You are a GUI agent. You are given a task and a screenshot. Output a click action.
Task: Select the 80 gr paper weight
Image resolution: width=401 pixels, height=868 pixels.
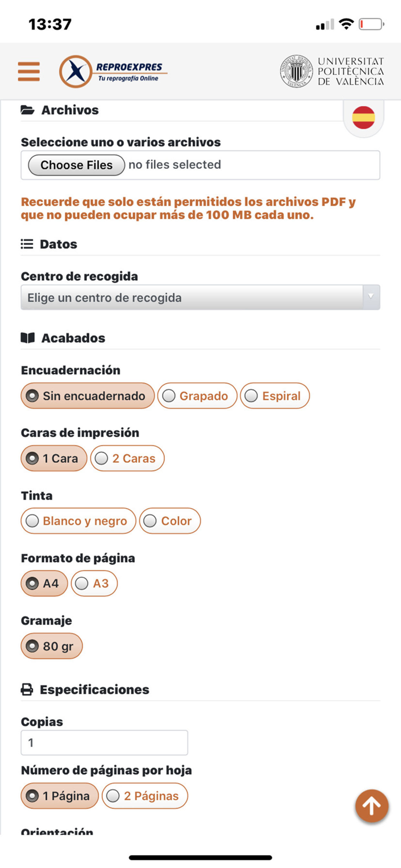point(51,646)
